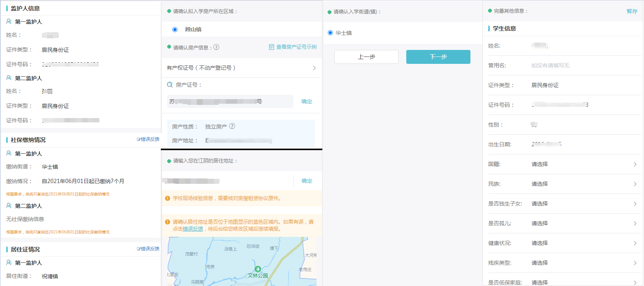Click the 曾用名 input field
Screen dimensions: 644x286
pyautogui.click(x=580, y=65)
